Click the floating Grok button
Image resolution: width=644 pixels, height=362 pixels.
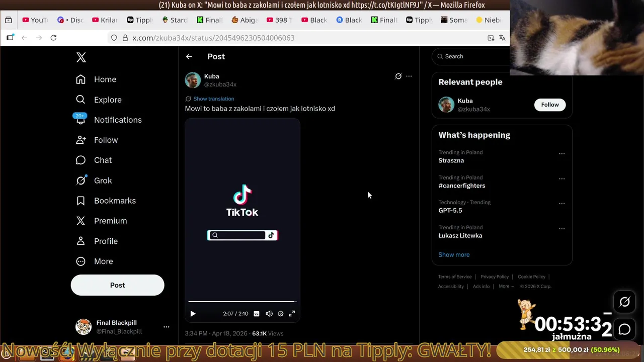[x=624, y=302]
